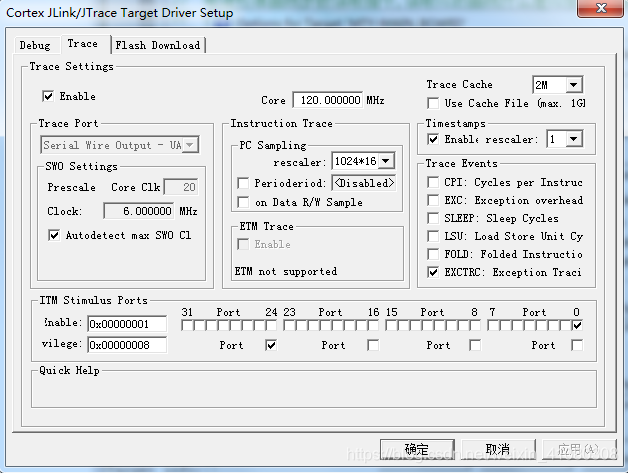Enable the Use Cache File option

(433, 103)
